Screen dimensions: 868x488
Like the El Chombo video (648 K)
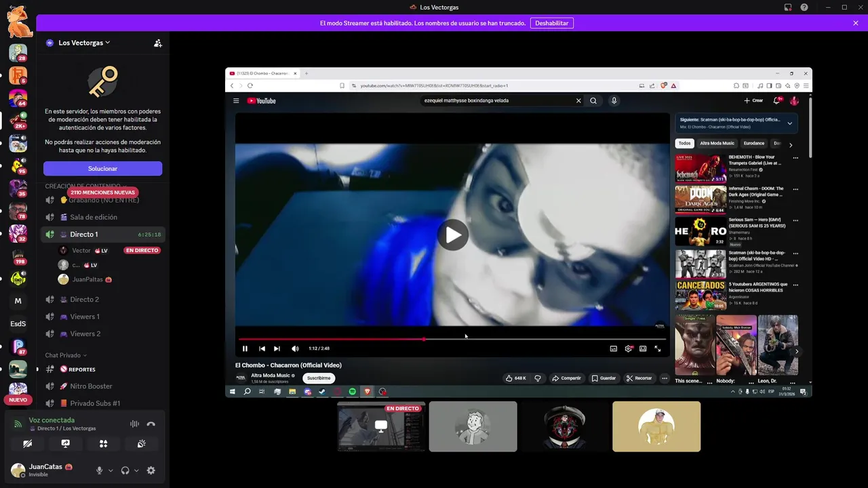(x=515, y=378)
